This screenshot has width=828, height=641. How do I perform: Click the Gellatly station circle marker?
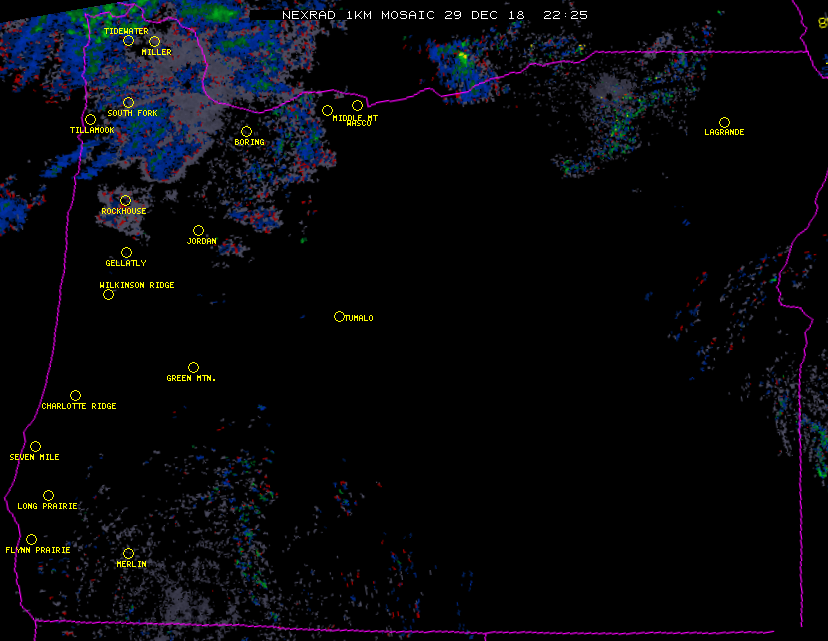point(126,252)
